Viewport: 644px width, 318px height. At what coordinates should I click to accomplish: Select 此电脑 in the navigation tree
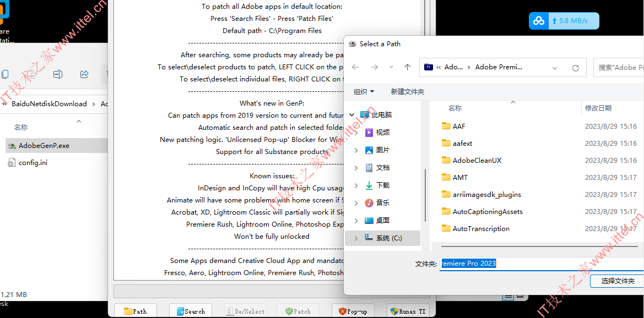coord(382,115)
